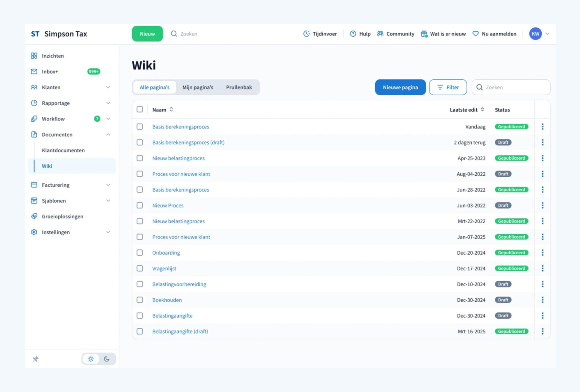Image resolution: width=580 pixels, height=392 pixels.
Task: Open the actions menu for Onboarding row
Action: tap(542, 252)
